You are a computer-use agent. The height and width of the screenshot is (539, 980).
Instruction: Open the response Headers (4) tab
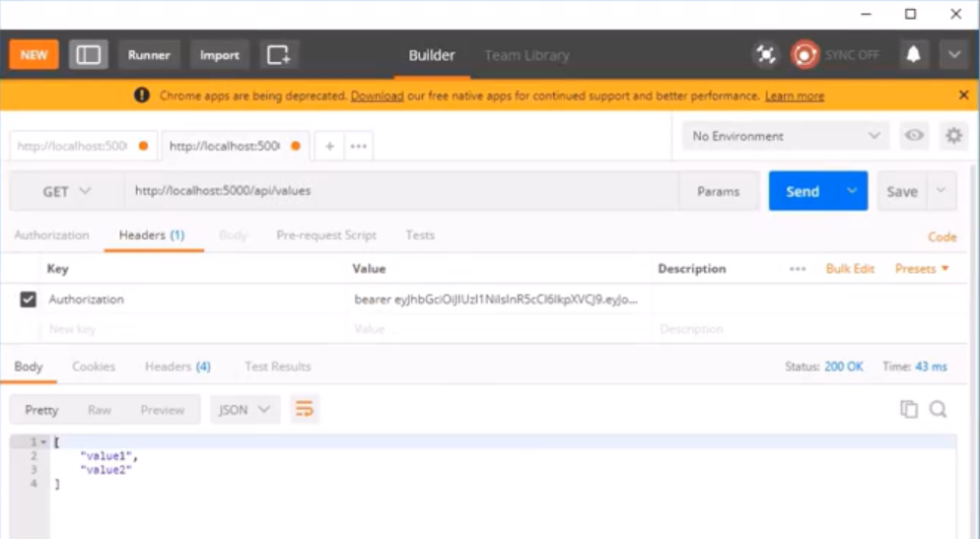[x=177, y=367]
